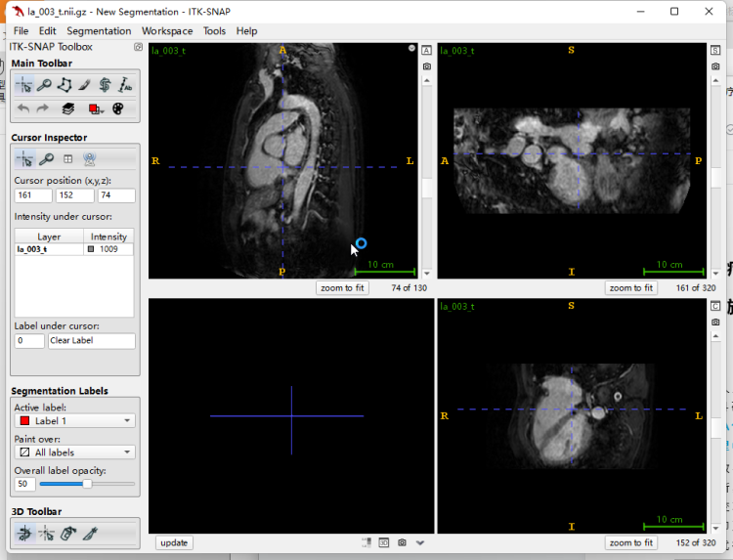Expand the sagittal view with S button

click(715, 51)
